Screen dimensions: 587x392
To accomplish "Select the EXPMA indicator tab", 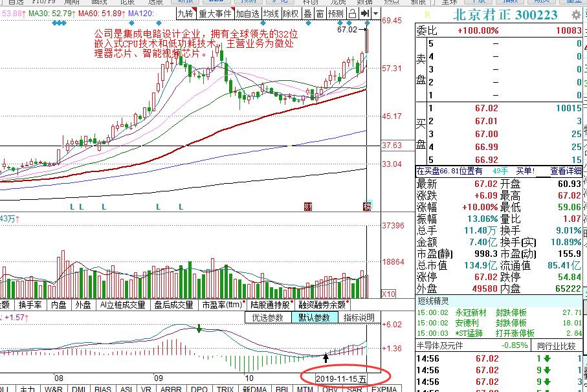I will coord(384,389).
